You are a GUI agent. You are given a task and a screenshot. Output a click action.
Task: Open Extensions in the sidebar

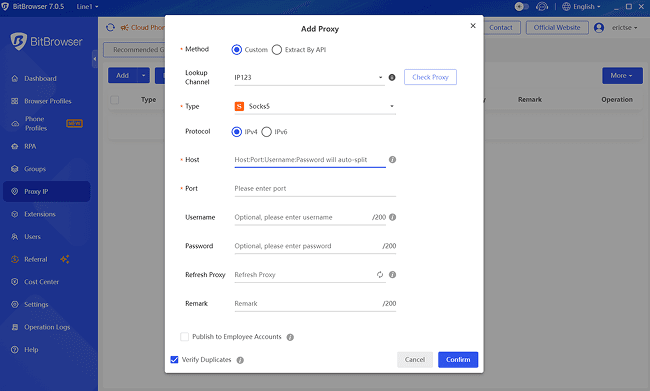pos(46,214)
